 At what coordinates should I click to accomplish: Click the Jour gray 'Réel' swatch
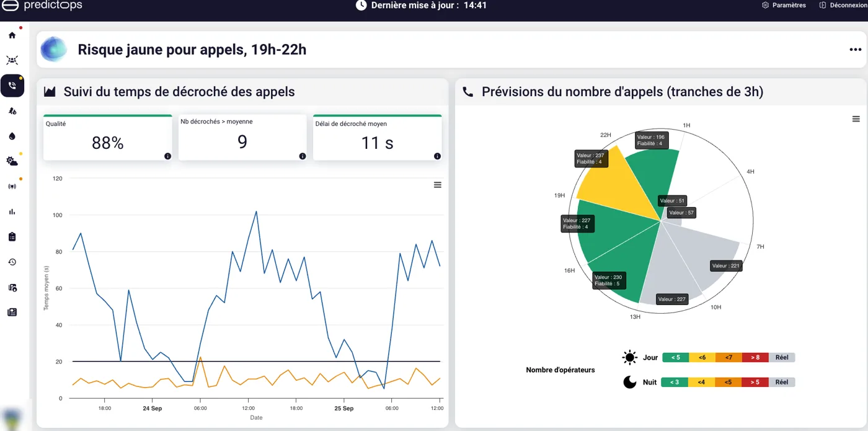[x=782, y=358]
